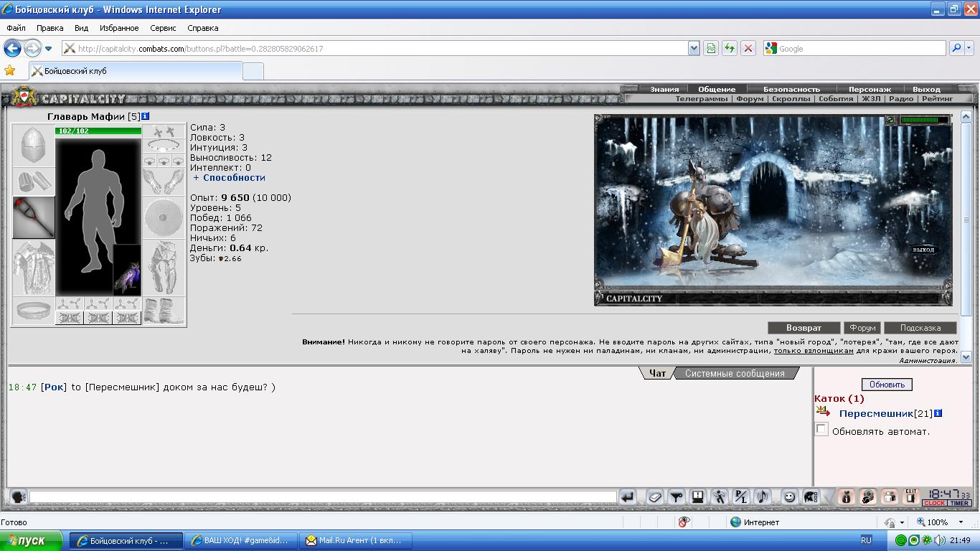Click the bracers equipment slot
The height and width of the screenshot is (551, 980).
coord(33,182)
